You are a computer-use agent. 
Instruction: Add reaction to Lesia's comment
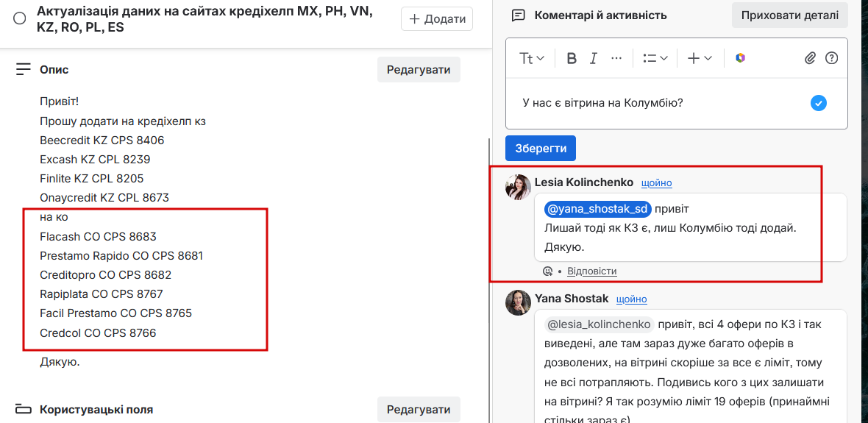tap(548, 271)
